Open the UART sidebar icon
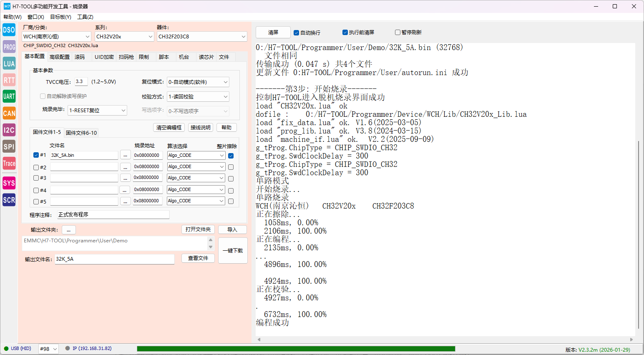The height and width of the screenshot is (355, 644). pyautogui.click(x=9, y=96)
